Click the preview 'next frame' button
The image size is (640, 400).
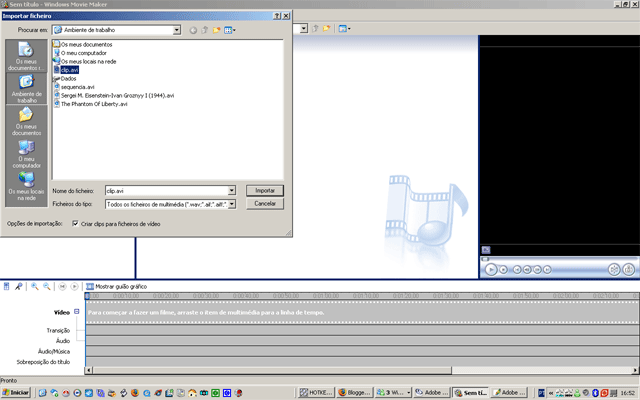537,269
